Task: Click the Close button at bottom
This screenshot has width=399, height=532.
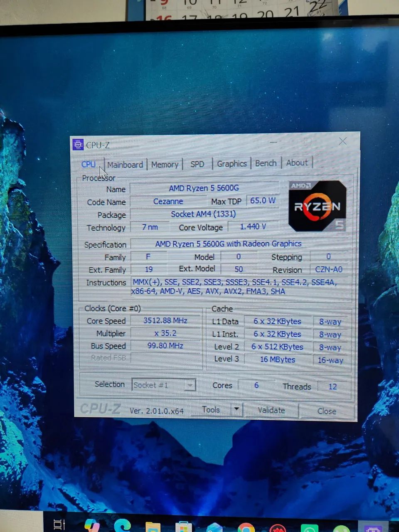Action: 327,411
